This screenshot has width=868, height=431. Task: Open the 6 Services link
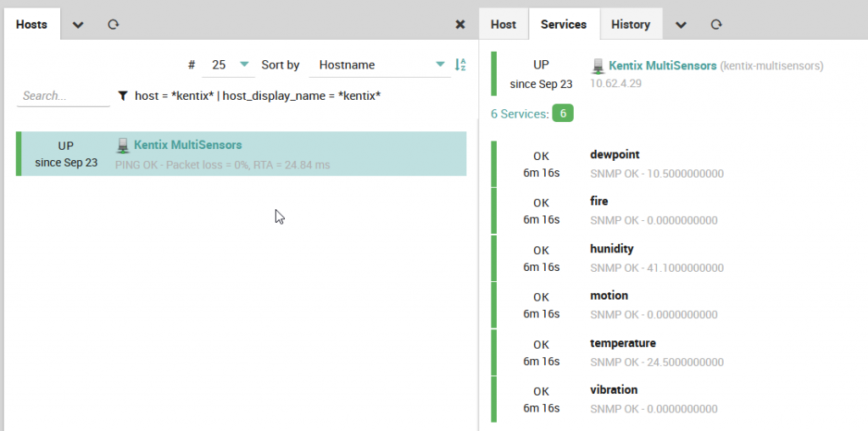520,114
